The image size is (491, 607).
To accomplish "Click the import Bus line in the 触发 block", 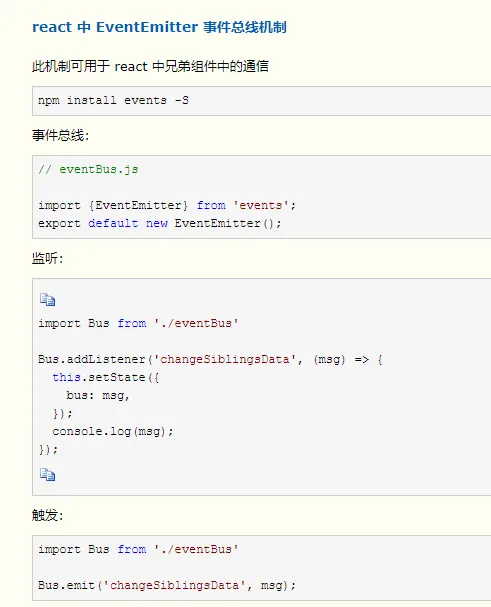I will tap(138, 549).
